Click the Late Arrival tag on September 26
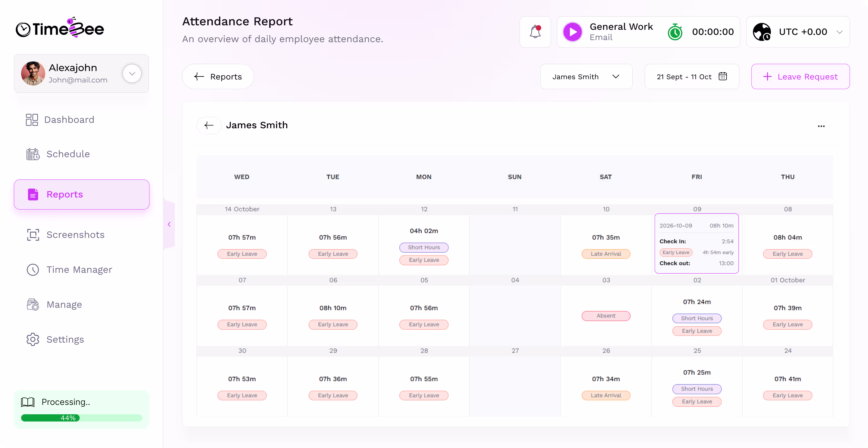This screenshot has height=448, width=868. [x=605, y=396]
